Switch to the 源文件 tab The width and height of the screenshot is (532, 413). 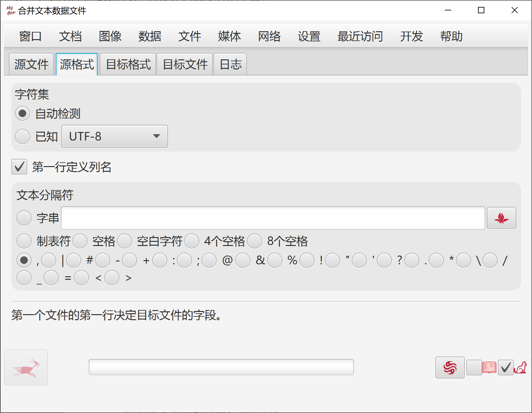click(31, 64)
